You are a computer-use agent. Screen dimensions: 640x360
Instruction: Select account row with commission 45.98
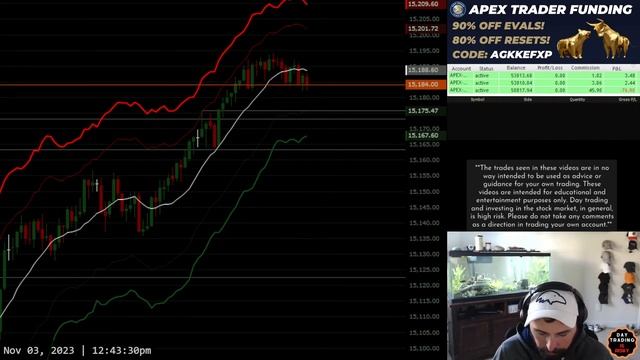pos(543,90)
